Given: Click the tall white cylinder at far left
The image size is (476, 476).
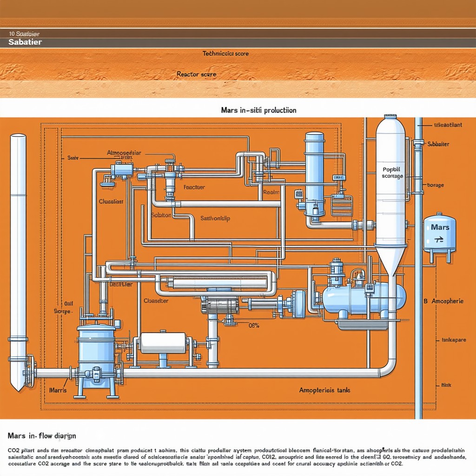Looking at the screenshot, I should (x=18, y=263).
